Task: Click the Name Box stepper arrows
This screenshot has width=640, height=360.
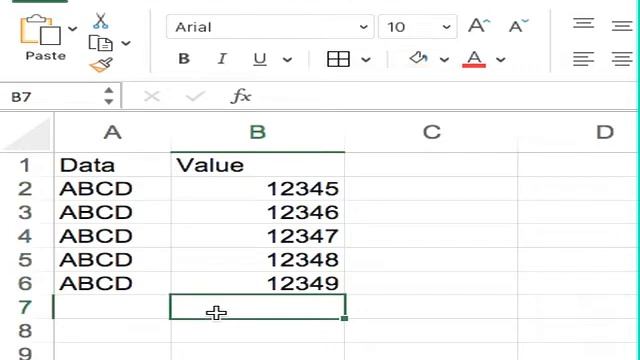Action: coord(109,96)
